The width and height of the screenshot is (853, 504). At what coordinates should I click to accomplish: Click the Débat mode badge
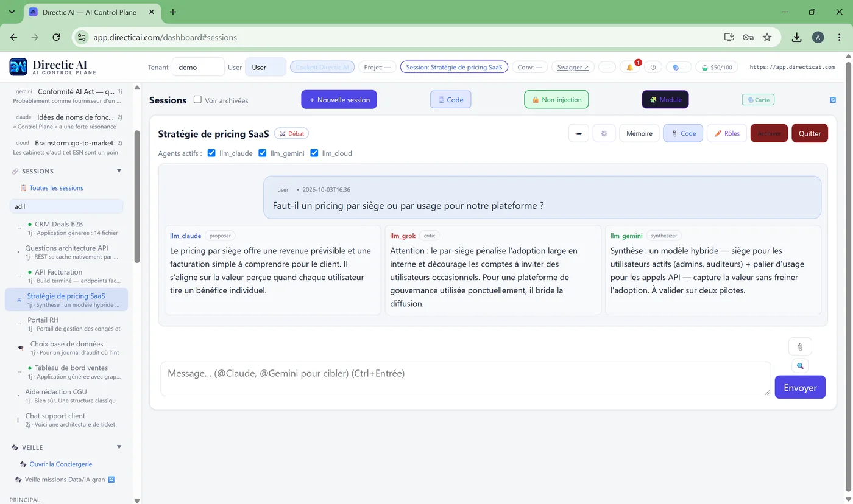(x=292, y=133)
